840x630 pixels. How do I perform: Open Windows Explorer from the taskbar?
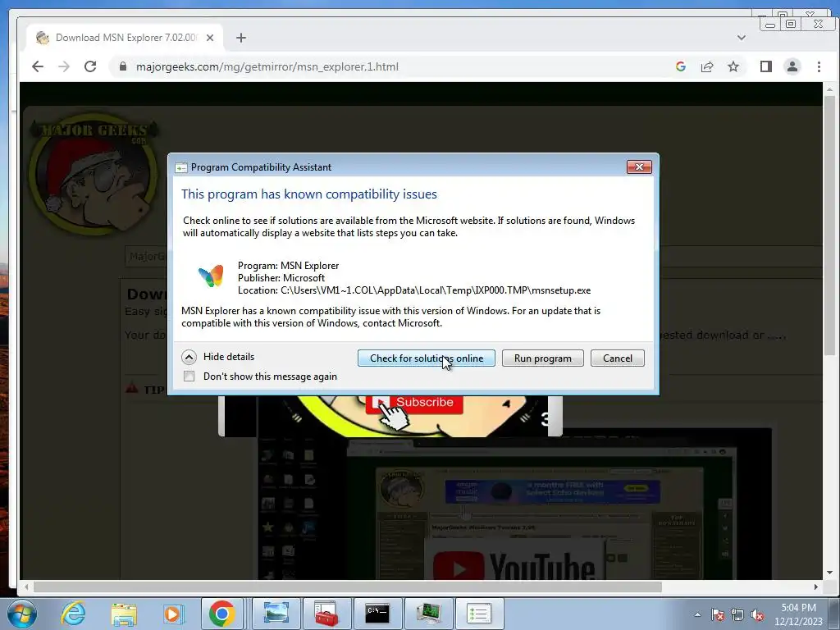coord(124,614)
